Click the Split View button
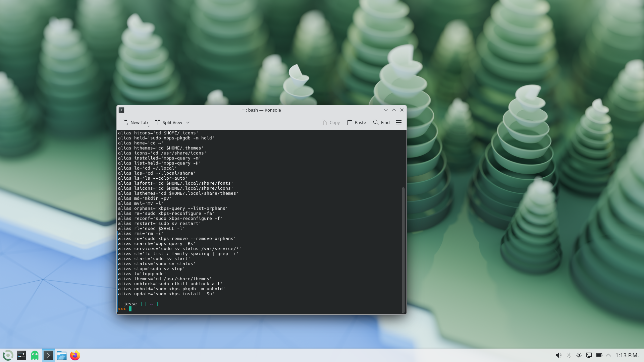 (x=168, y=122)
